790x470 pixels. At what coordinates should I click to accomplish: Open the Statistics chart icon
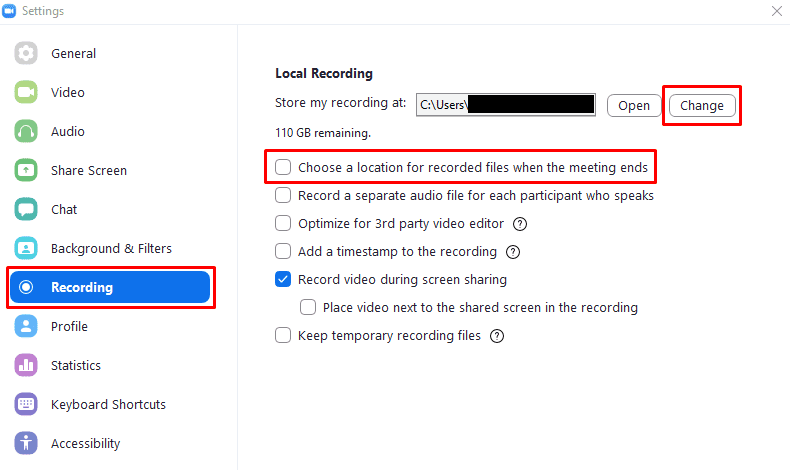point(26,365)
